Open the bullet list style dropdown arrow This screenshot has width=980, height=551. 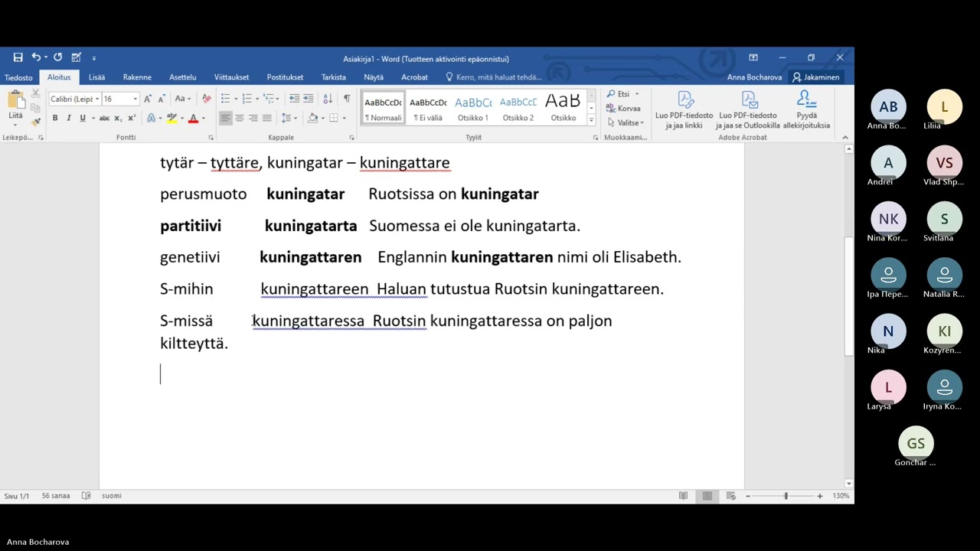pos(236,99)
